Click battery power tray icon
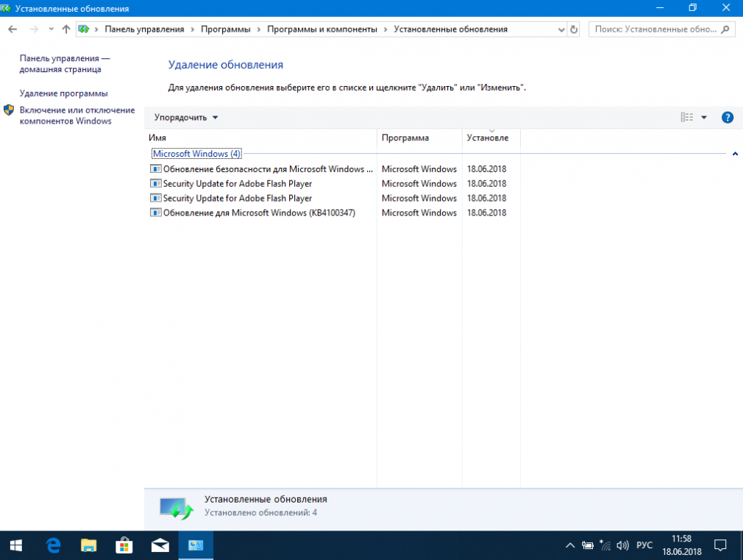Screen dimensions: 743x560 [x=588, y=546]
